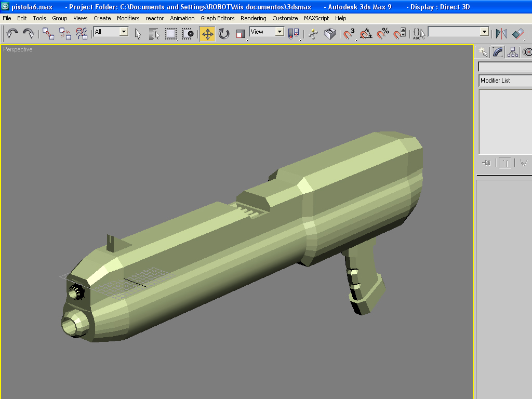This screenshot has width=532, height=399.
Task: Open the Named Selection Sets dropdown
Action: click(459, 32)
